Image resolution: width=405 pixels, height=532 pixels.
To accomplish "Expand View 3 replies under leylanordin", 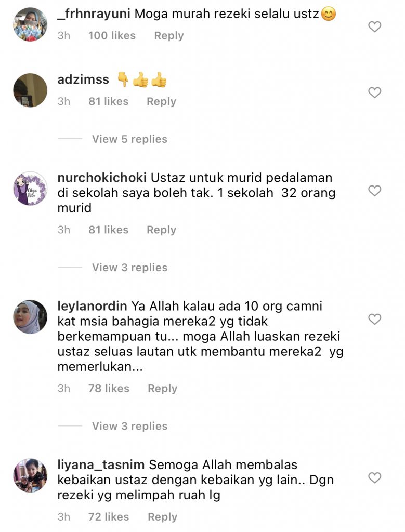I will tap(129, 426).
